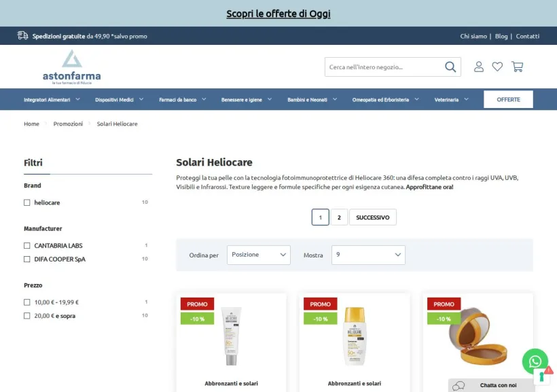Tick the 10,00 € - 19,99 € price checkbox
Screen dimensions: 557x392
pos(27,302)
